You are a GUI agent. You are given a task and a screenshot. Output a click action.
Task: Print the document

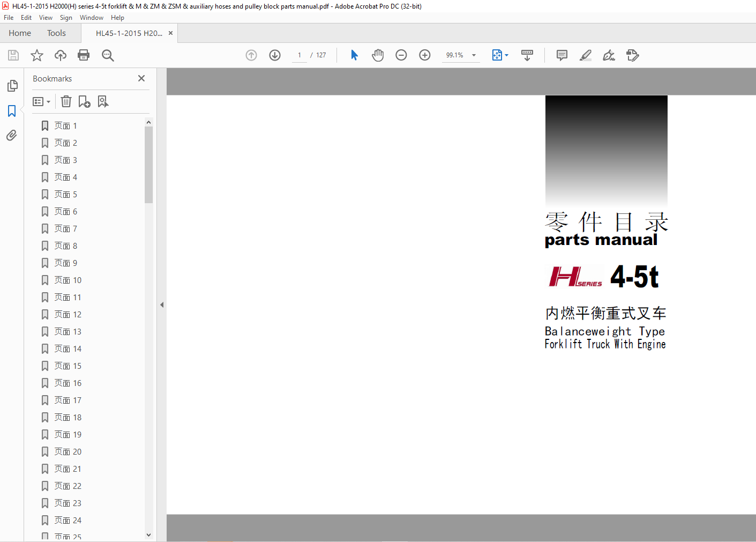(x=84, y=55)
